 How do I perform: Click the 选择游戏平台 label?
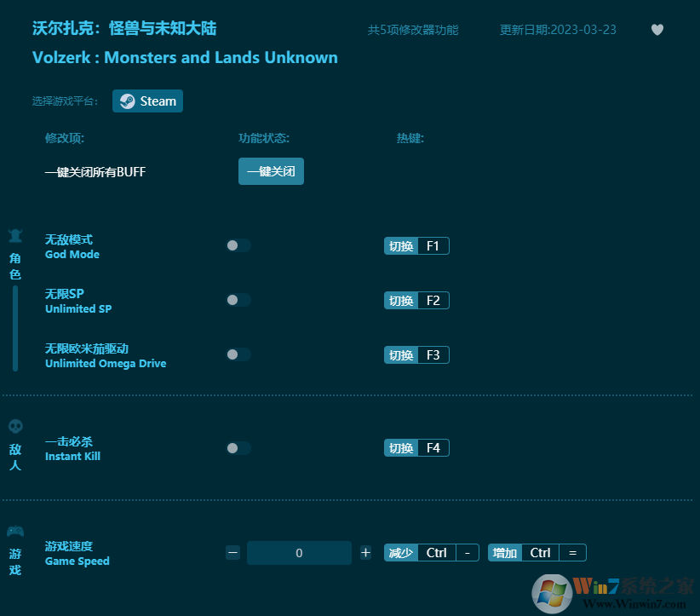65,101
